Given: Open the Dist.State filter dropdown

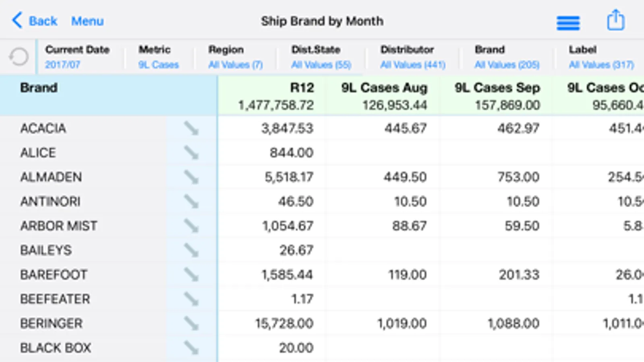Looking at the screenshot, I should (x=321, y=57).
